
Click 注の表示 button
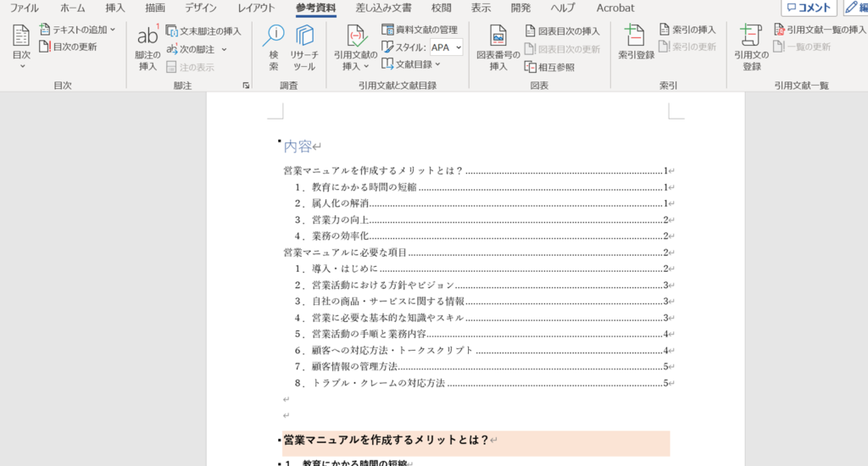click(190, 68)
